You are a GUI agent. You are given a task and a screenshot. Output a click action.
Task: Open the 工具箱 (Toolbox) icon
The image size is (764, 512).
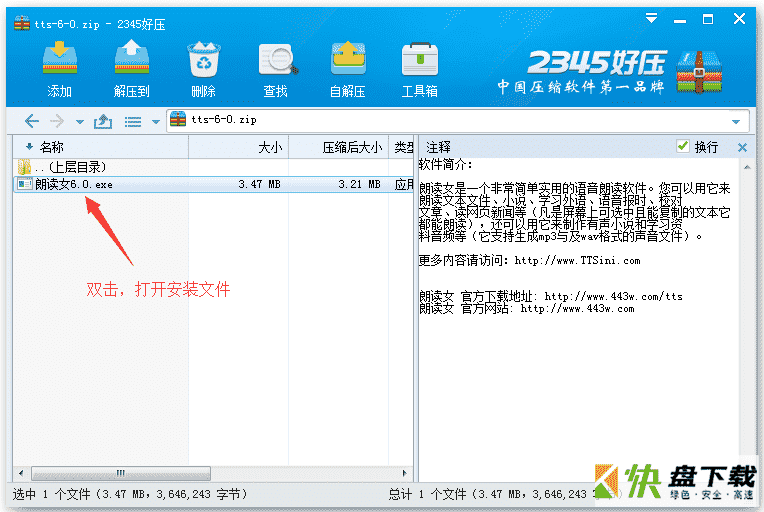420,59
